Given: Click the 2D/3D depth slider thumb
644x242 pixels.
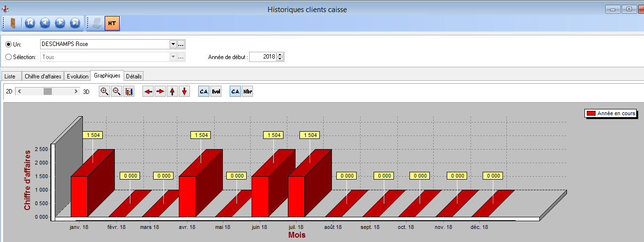Looking at the screenshot, I should [x=47, y=91].
